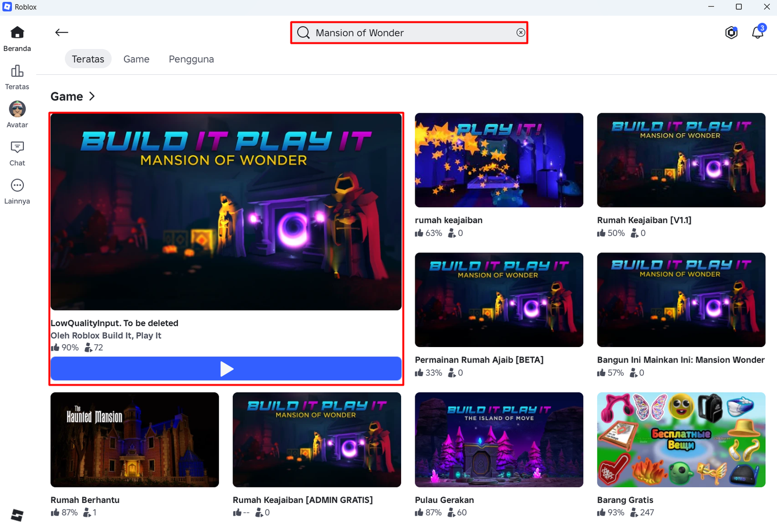Select the Teratas tab

[x=88, y=59]
